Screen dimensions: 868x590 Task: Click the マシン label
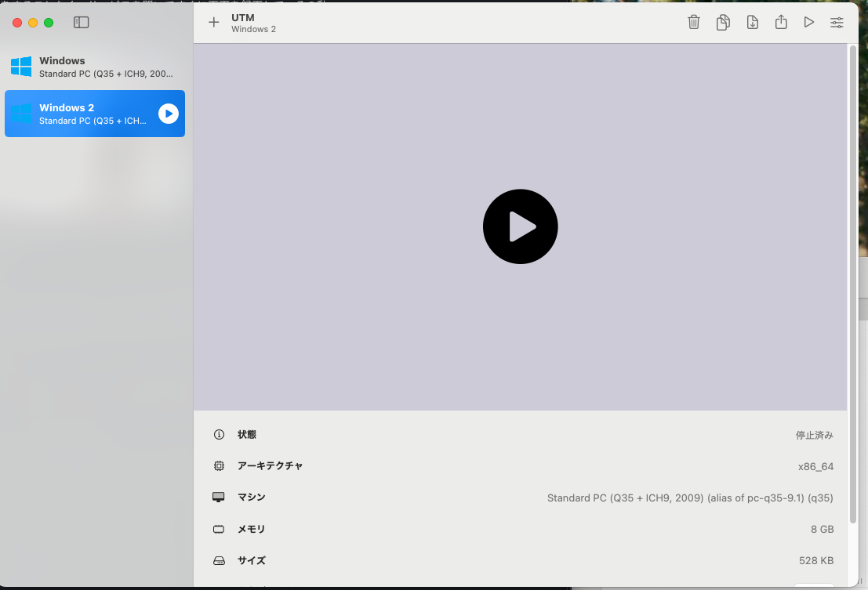[252, 497]
